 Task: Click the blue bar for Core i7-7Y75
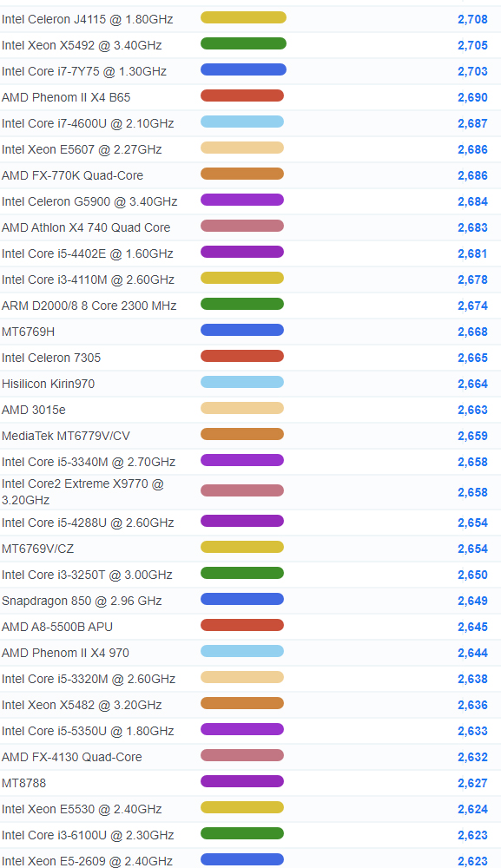click(244, 69)
